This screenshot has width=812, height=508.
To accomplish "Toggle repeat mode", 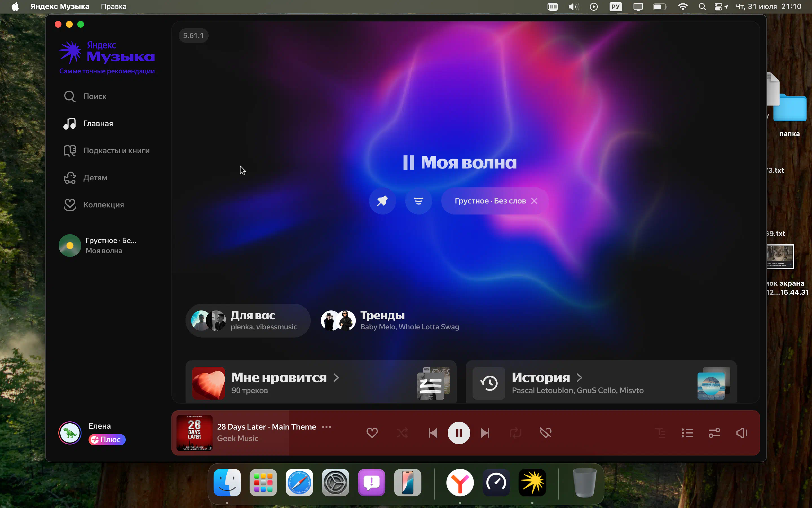I will (515, 433).
